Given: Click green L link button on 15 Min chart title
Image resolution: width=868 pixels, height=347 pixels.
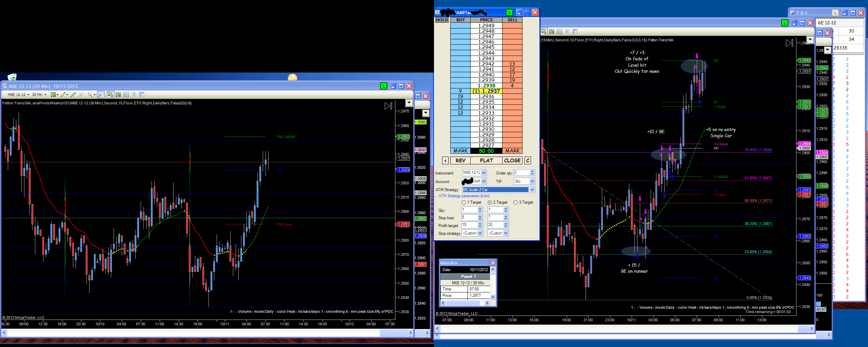Looking at the screenshot, I should 785,23.
